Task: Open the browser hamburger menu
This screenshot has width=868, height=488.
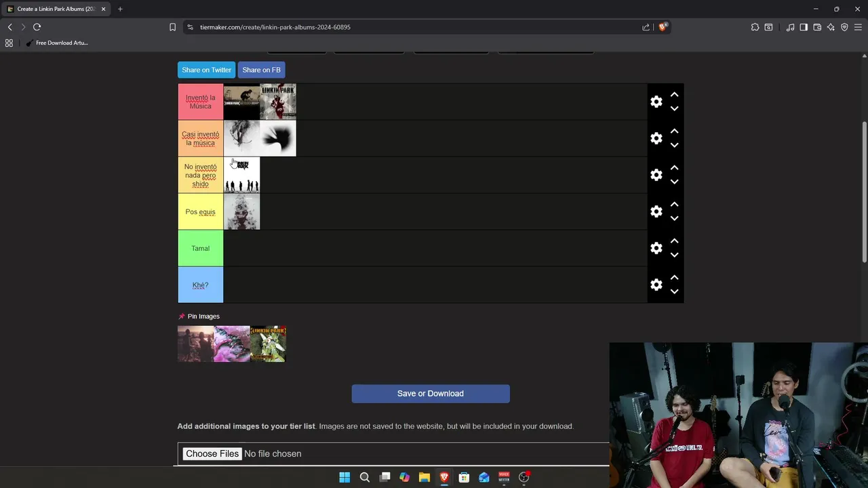Action: pyautogui.click(x=858, y=27)
